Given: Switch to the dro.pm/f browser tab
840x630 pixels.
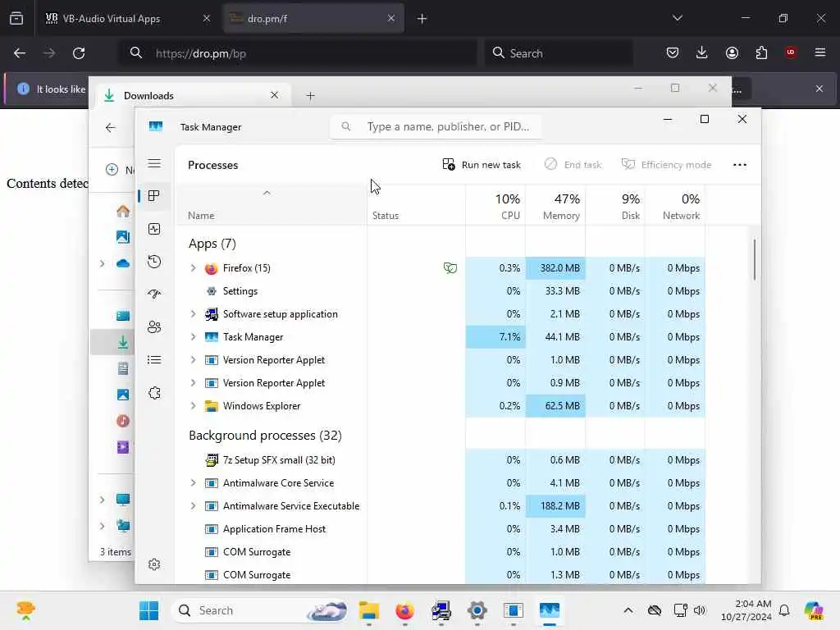Looking at the screenshot, I should point(313,18).
